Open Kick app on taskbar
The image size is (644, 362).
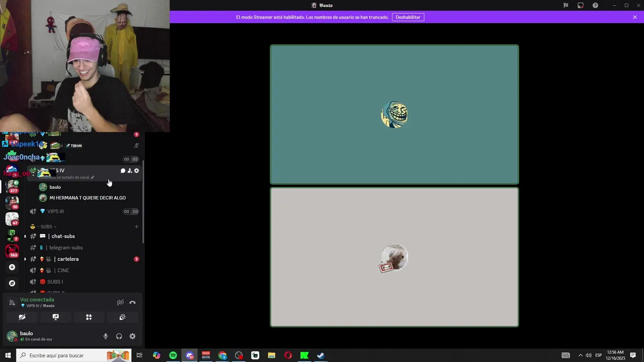click(304, 355)
